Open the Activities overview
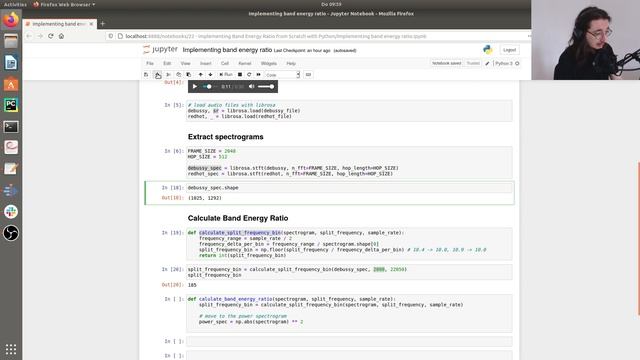 (15, 4)
